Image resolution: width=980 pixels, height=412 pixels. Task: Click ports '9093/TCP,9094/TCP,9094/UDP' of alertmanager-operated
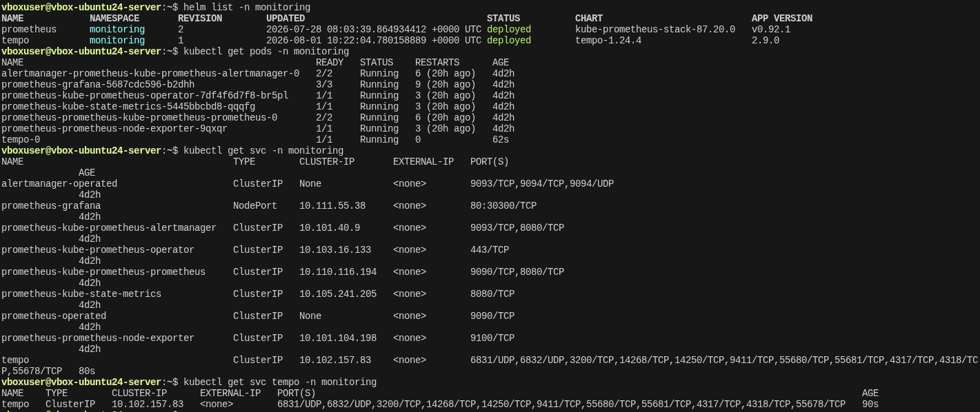click(542, 184)
